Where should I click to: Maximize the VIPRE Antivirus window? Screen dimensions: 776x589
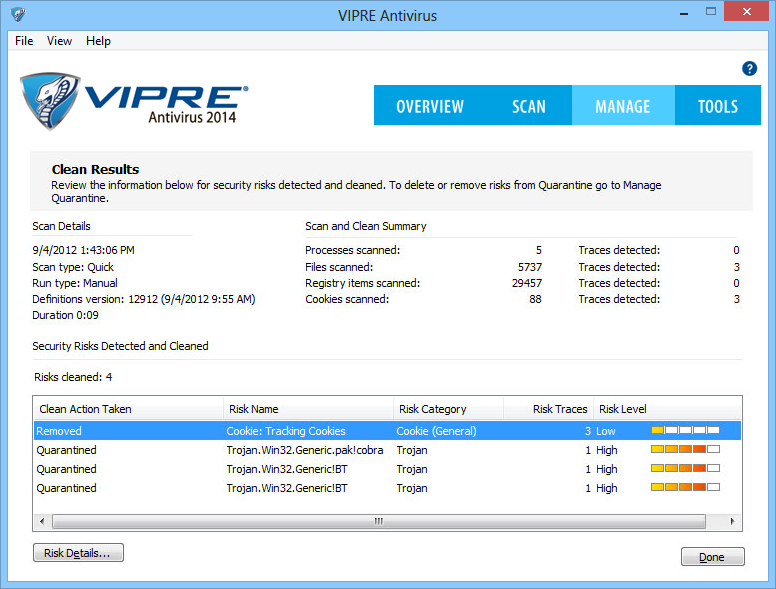(x=711, y=12)
